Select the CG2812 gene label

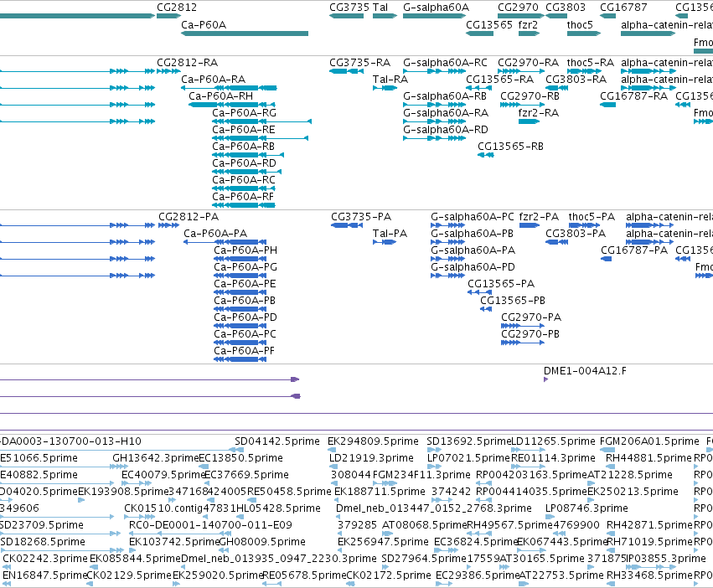pos(177,8)
